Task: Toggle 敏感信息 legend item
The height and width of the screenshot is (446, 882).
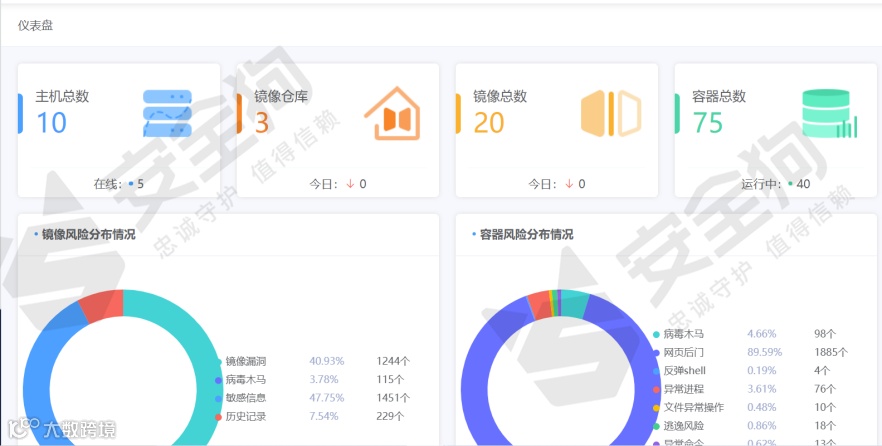Action: (x=241, y=398)
